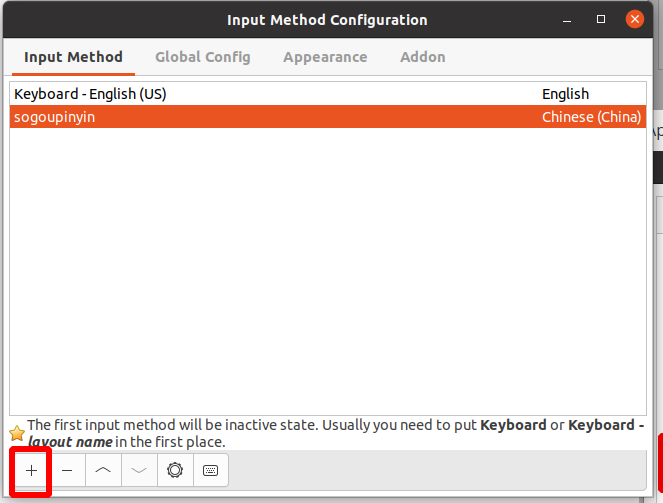Remove selected input method with minus icon
The image size is (663, 503).
coord(67,470)
